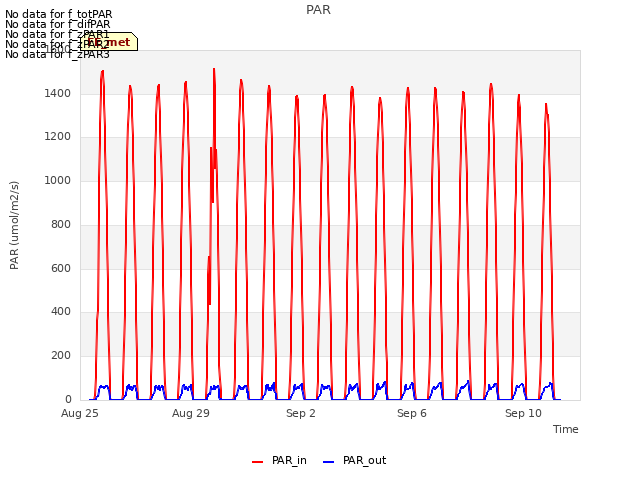Click the 1200 y-axis tick label
This screenshot has width=640, height=480.
pyautogui.click(x=58, y=136)
